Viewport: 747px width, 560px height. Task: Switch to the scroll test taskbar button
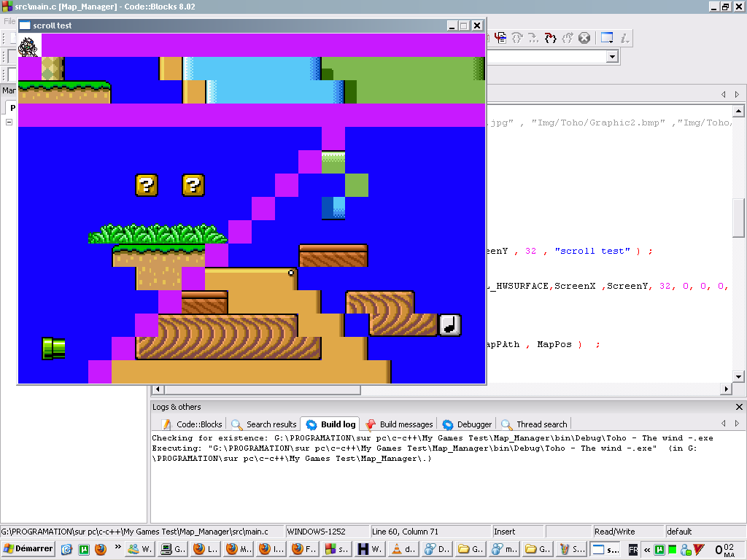coord(605,549)
